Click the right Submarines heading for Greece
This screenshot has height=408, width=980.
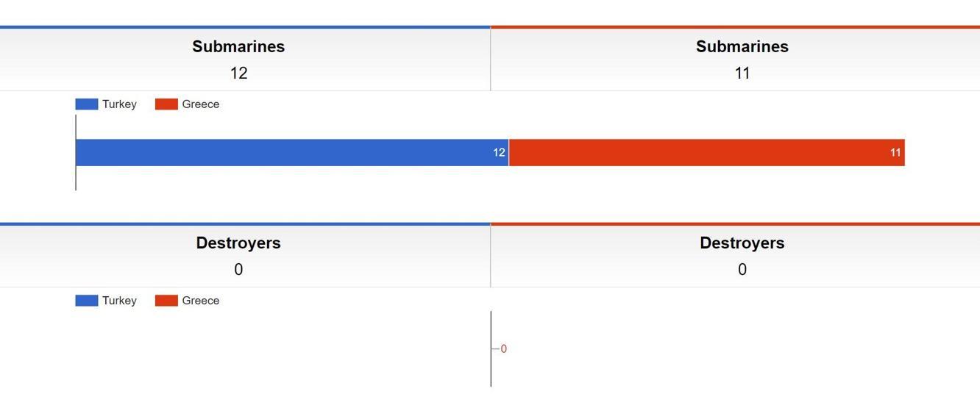click(x=742, y=46)
